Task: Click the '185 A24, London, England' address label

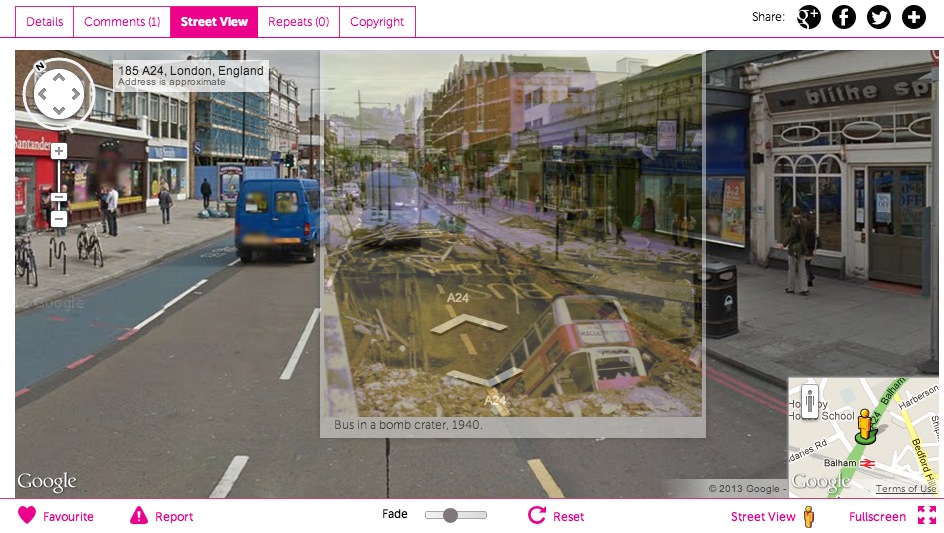Action: pyautogui.click(x=191, y=70)
